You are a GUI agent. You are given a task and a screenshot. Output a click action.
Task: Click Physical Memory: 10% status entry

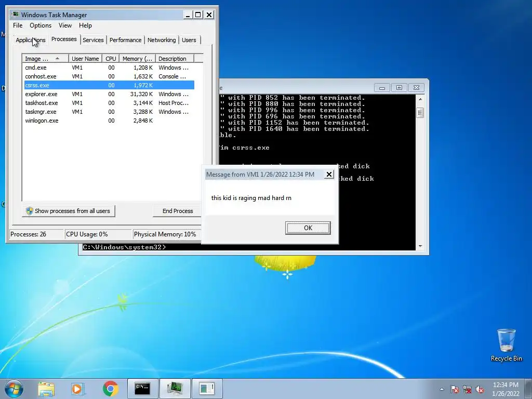coord(167,234)
